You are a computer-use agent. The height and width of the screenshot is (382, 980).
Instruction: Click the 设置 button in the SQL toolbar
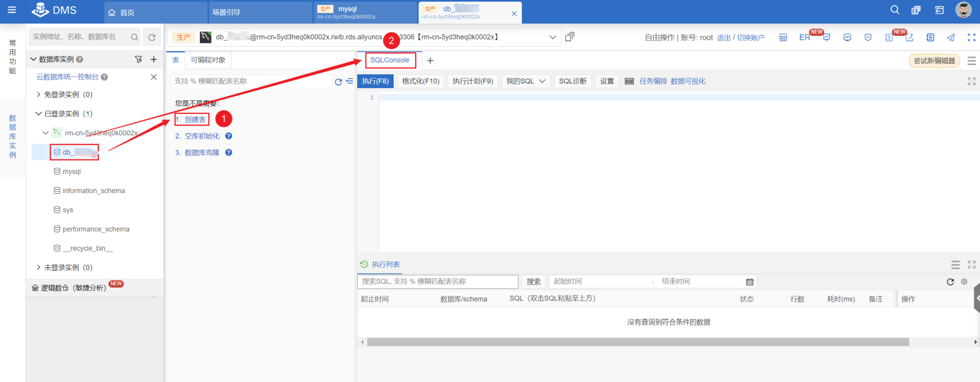tap(607, 81)
